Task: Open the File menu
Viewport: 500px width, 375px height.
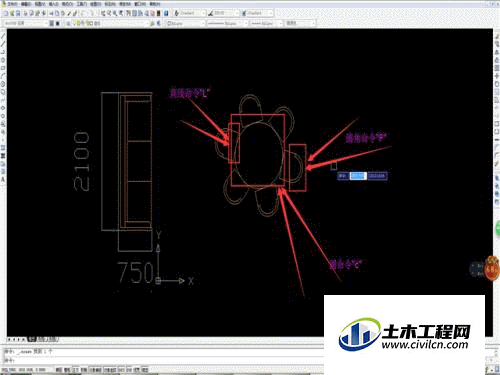Action: [x=12, y=4]
